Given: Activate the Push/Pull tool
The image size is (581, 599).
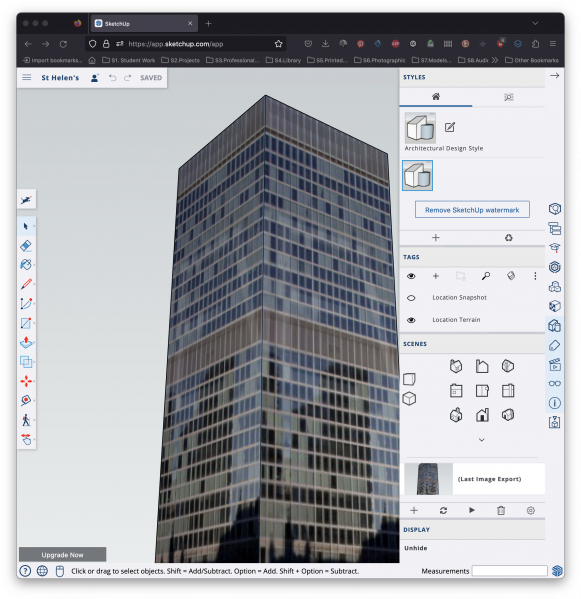Looking at the screenshot, I should [x=26, y=342].
